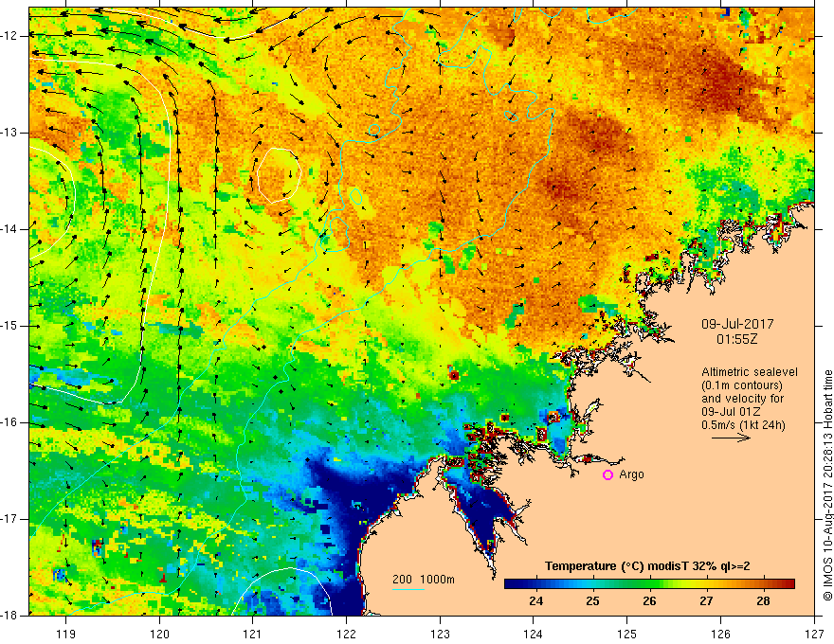The width and height of the screenshot is (834, 644).
Task: Click the temperature color bar
Action: pyautogui.click(x=649, y=584)
